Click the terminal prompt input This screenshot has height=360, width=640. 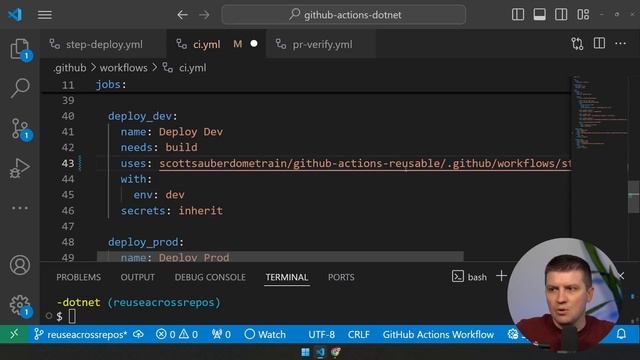[x=72, y=316]
